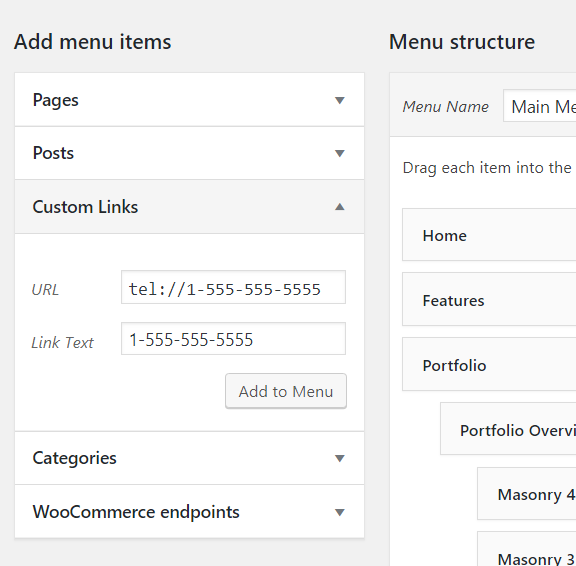The height and width of the screenshot is (566, 576).
Task: Click the Link Text input field
Action: 233,339
